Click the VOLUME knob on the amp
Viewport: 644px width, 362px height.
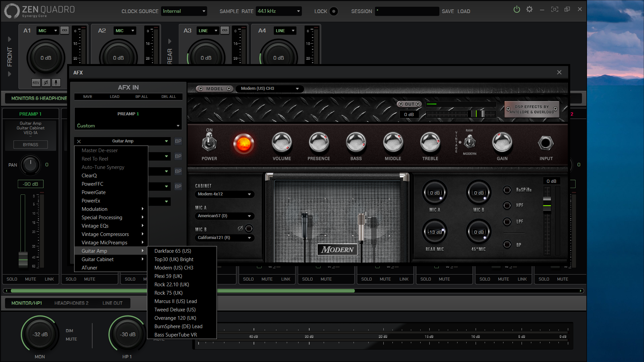tap(282, 142)
